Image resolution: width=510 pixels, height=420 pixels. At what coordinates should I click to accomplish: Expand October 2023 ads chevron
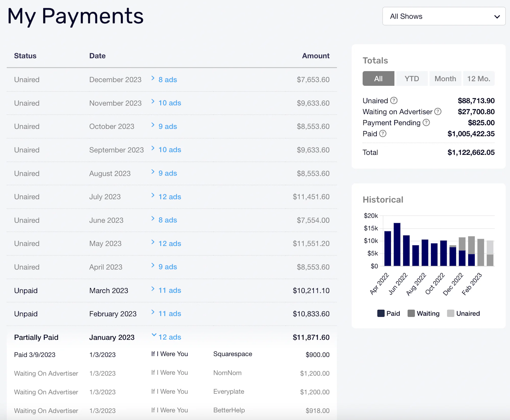click(x=153, y=125)
